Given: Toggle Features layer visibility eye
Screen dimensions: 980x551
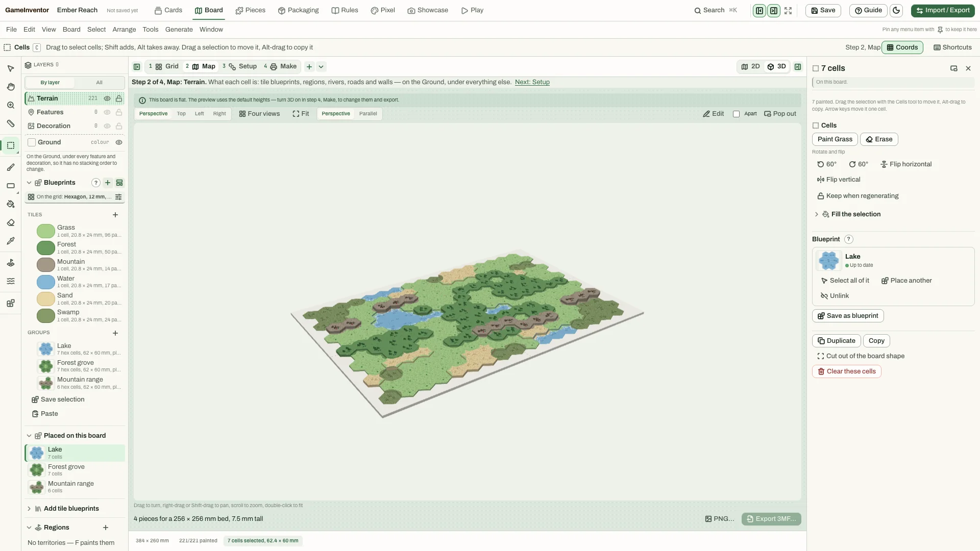Looking at the screenshot, I should [107, 112].
